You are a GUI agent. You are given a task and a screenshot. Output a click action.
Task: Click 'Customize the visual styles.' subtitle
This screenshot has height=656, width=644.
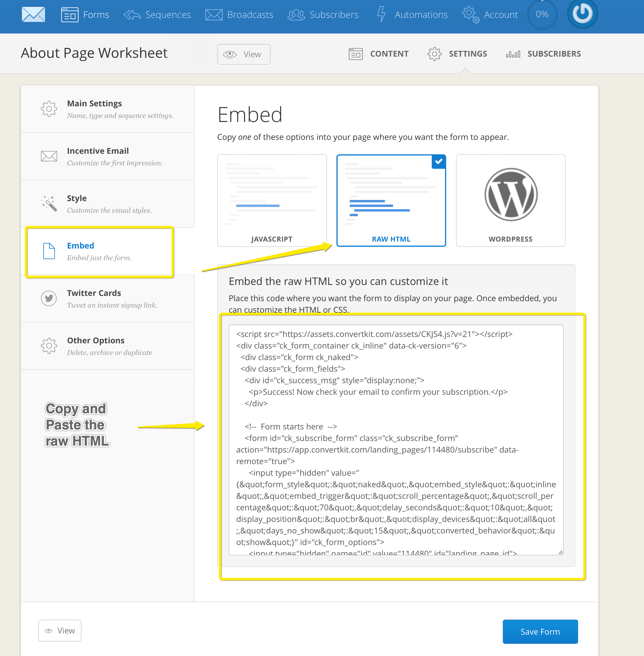tap(109, 210)
